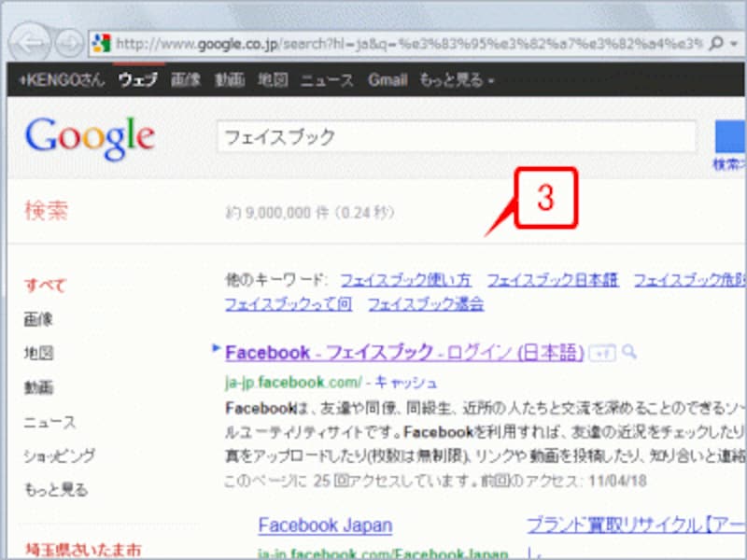This screenshot has height=560, width=747.
Task: Select 動画 in the black bar
Action: coord(230,79)
